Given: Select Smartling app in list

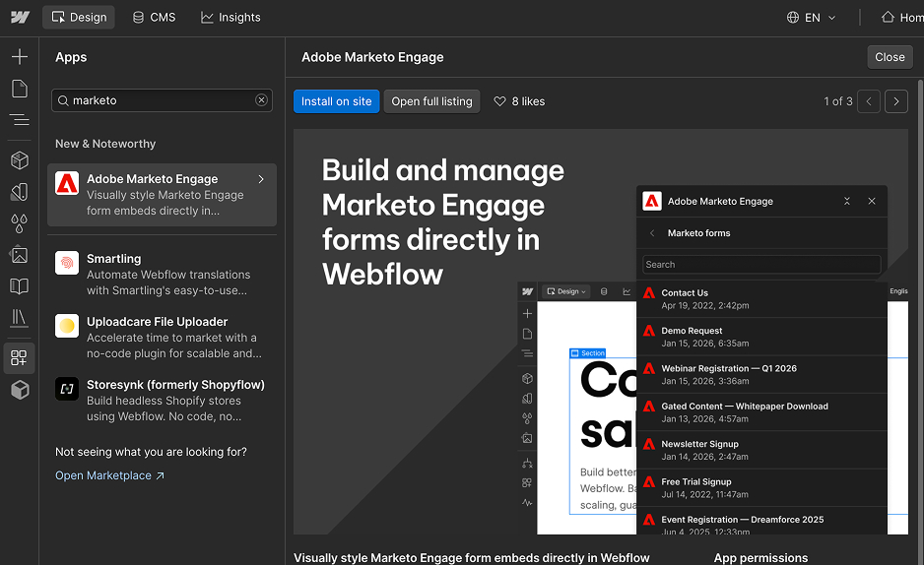Looking at the screenshot, I should (x=163, y=275).
